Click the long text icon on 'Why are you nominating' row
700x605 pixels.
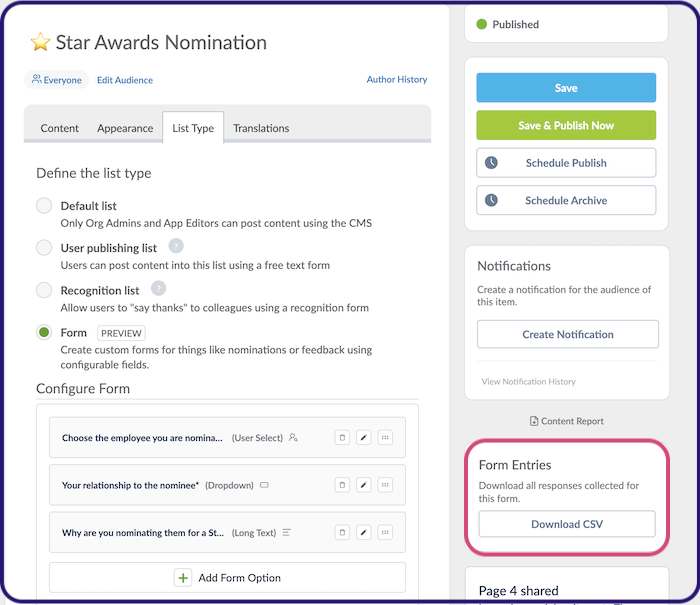point(287,532)
